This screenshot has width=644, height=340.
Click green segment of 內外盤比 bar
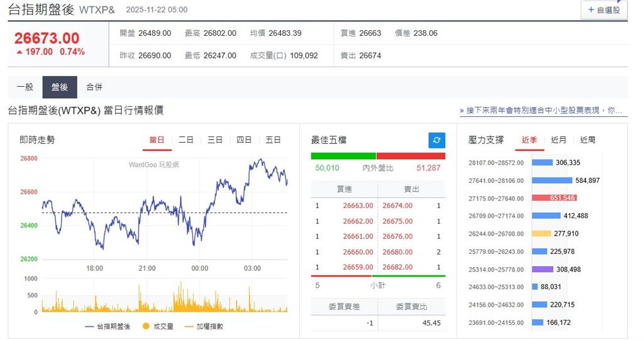[343, 156]
